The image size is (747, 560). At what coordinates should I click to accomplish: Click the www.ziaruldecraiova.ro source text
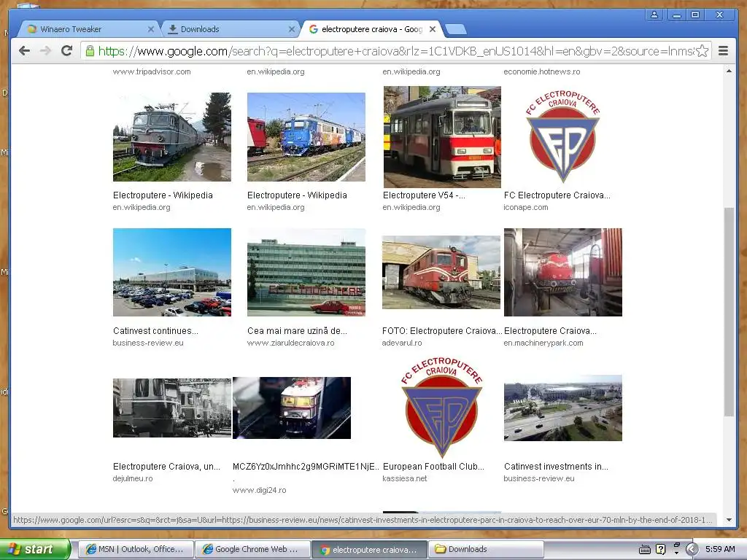290,343
